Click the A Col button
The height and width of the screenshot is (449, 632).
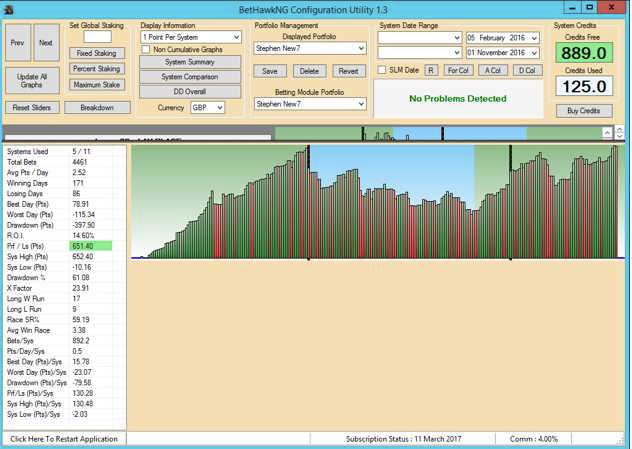(493, 71)
